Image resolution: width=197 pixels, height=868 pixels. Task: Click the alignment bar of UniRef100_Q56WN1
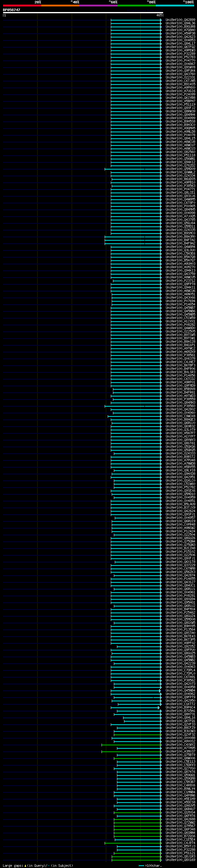click(x=136, y=159)
